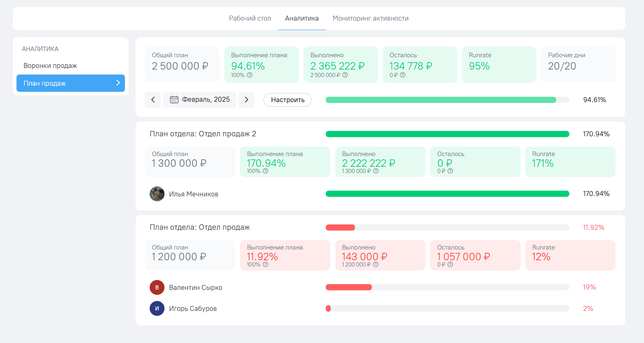
Task: Open help tooltip icon beside Осталось 134 778 ₽
Action: coord(402,75)
